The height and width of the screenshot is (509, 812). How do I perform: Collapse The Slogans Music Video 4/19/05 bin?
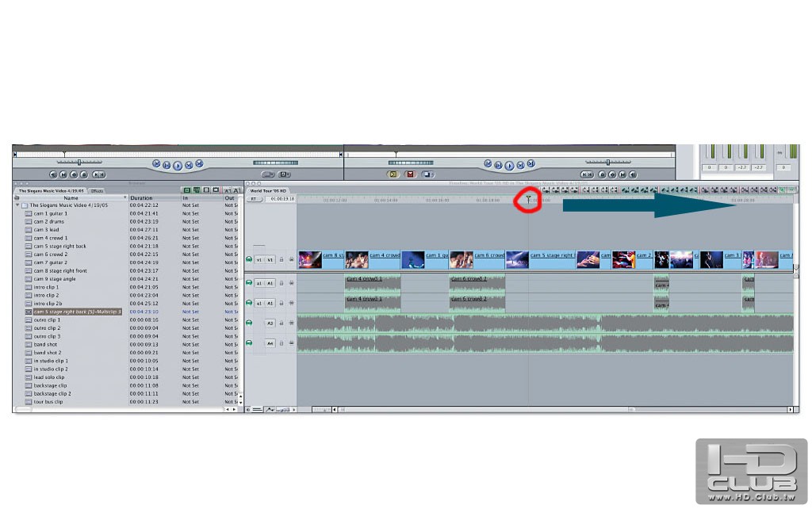[x=17, y=205]
